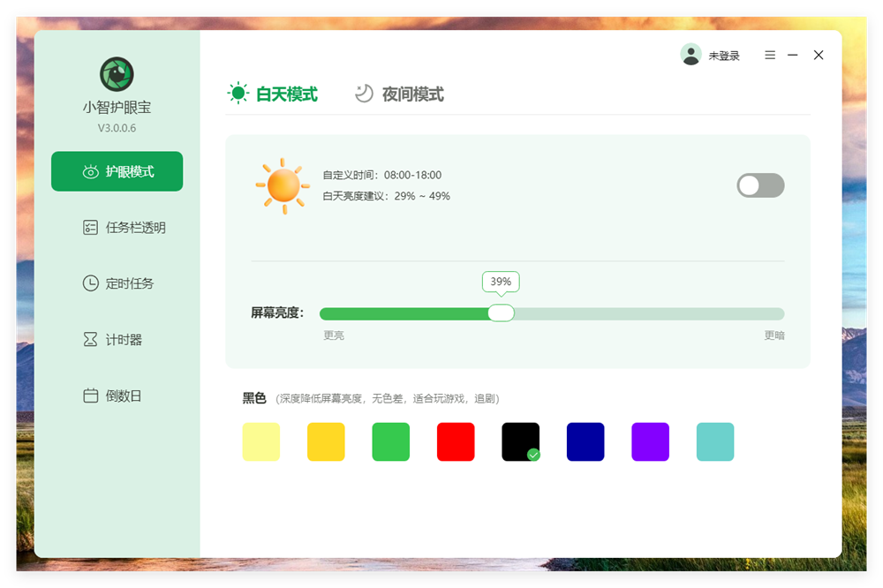This screenshot has height=588, width=883.
Task: Select the red color swatch
Action: click(456, 441)
